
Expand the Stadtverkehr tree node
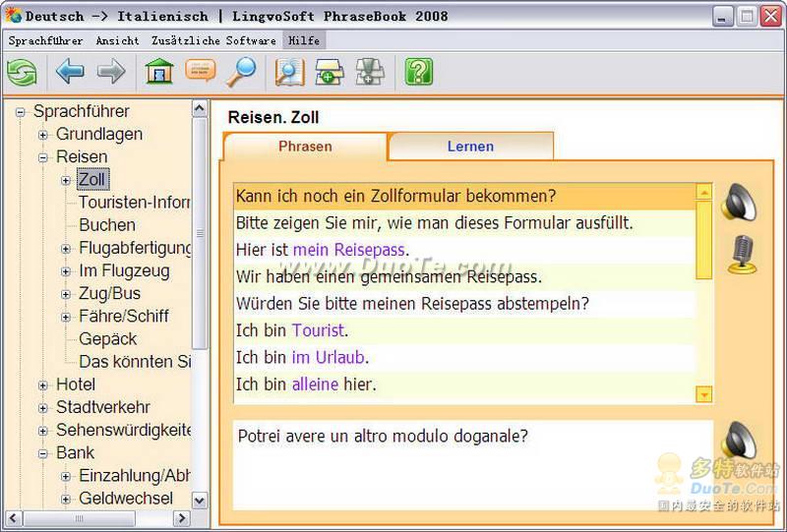tap(43, 408)
